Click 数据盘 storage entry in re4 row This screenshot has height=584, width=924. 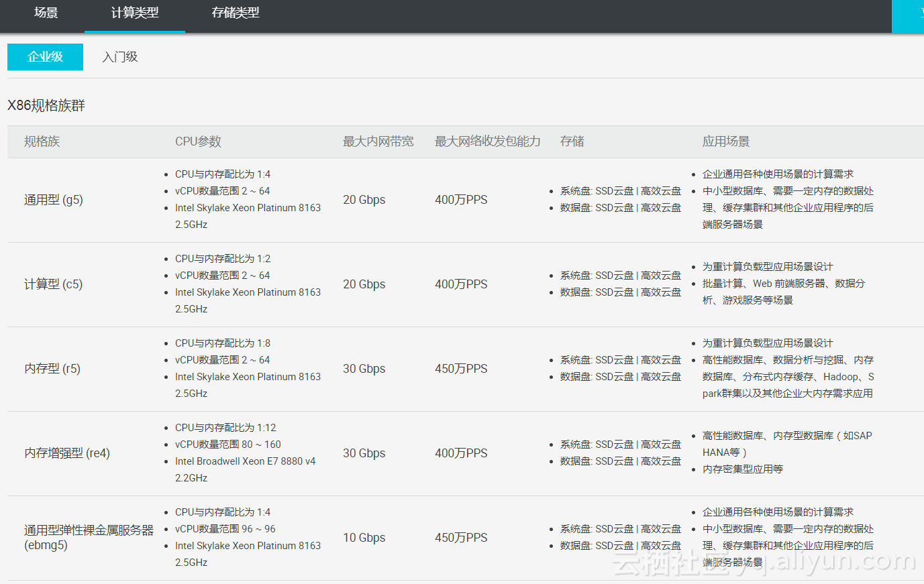621,461
